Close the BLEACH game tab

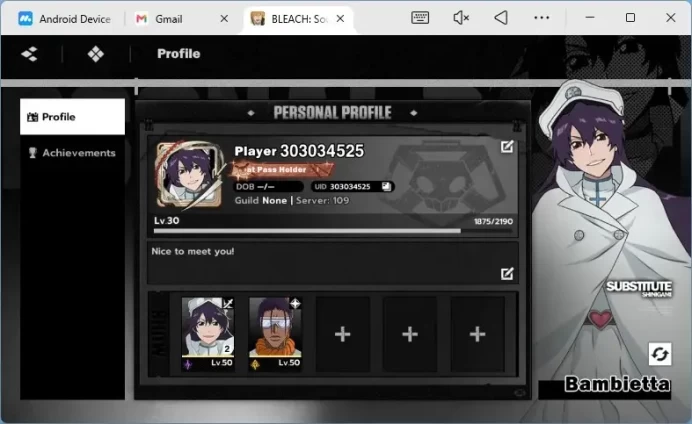[x=340, y=19]
